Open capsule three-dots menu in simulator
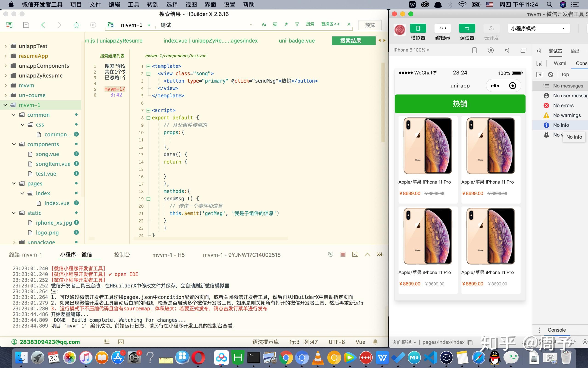This screenshot has height=368, width=588. click(x=495, y=86)
